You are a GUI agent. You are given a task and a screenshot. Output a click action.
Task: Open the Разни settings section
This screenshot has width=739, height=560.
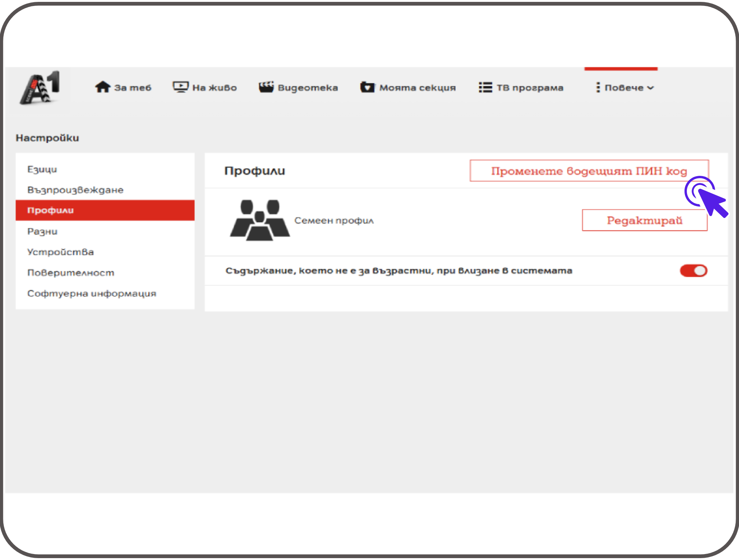click(43, 231)
